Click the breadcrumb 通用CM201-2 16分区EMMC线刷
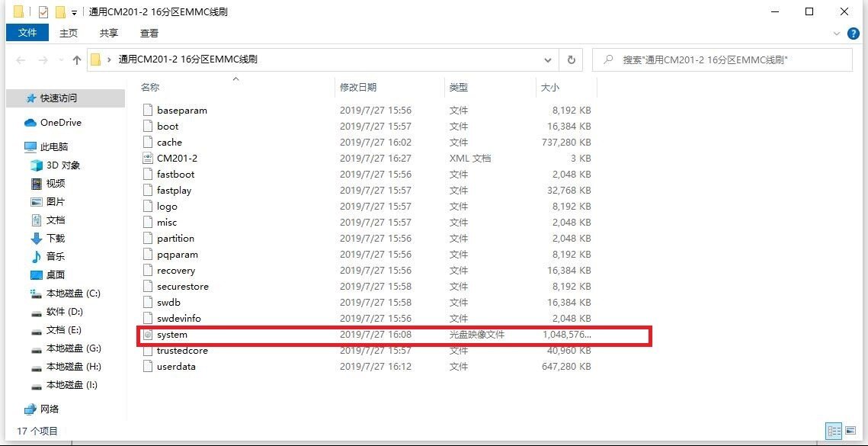 (187, 59)
